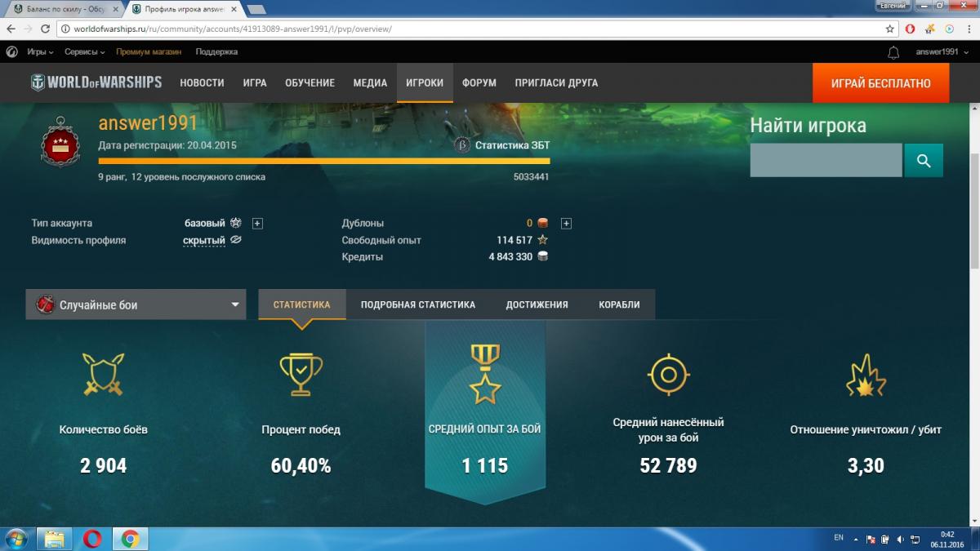Open the Forum menu item
This screenshot has width=980, height=551.
[x=479, y=82]
